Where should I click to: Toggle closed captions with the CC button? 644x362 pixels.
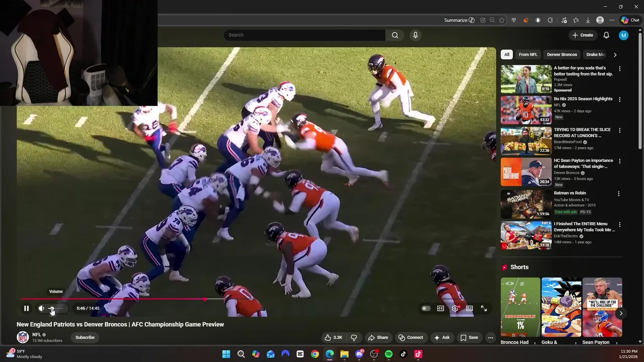441,308
